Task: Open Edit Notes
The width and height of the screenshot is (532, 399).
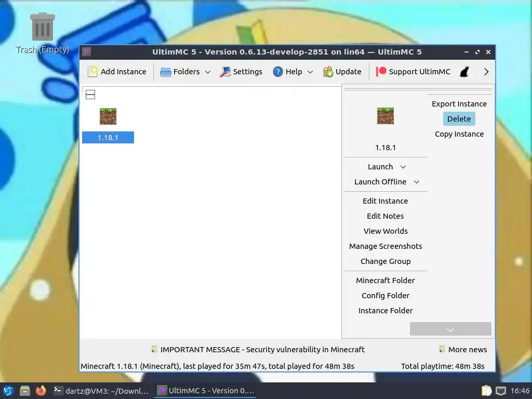Action: tap(385, 216)
